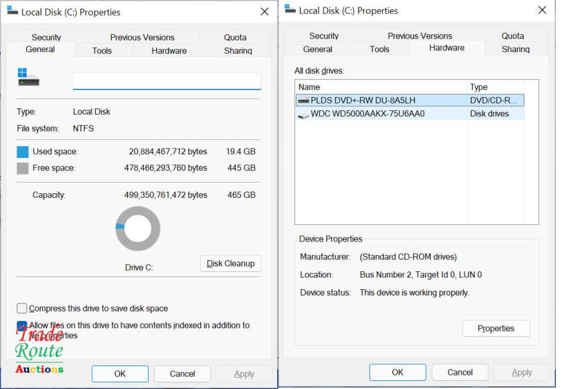Viewport: 588px width, 389px height.
Task: Uncheck Allow files to have contents indexed
Action: click(22, 326)
